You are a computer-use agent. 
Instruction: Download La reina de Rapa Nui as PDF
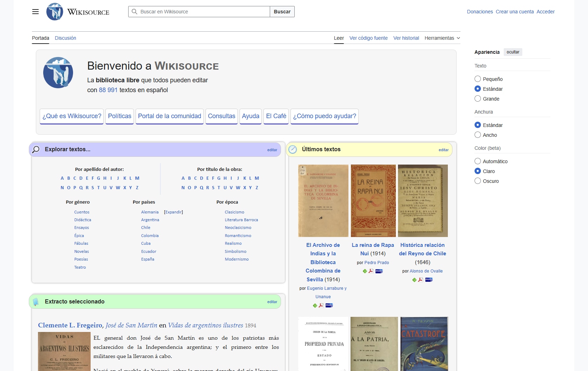(x=371, y=271)
